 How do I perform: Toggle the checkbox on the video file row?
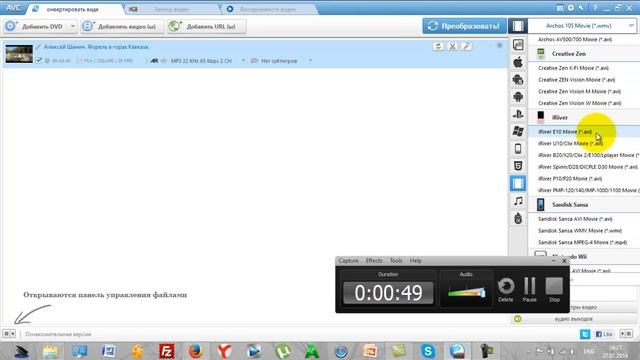coord(39,60)
